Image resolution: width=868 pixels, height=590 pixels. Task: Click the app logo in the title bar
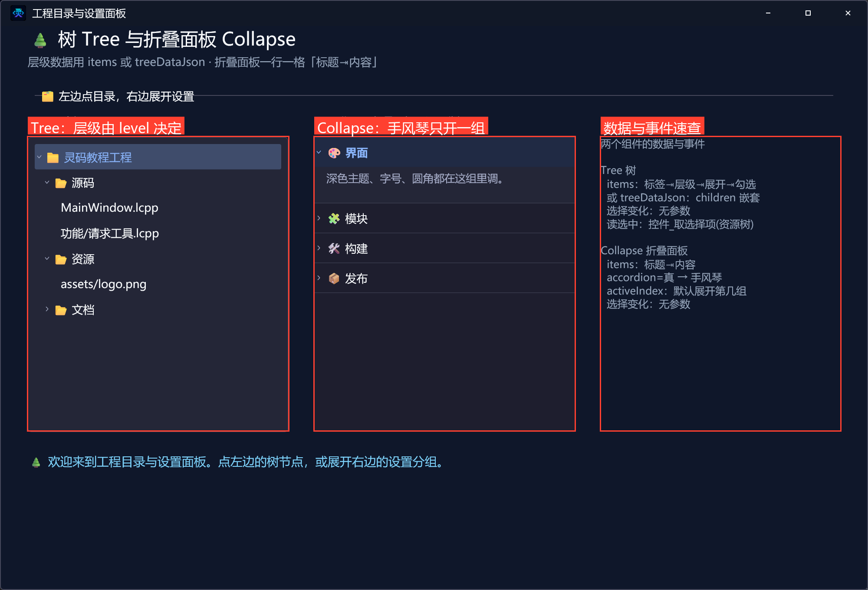tap(18, 13)
